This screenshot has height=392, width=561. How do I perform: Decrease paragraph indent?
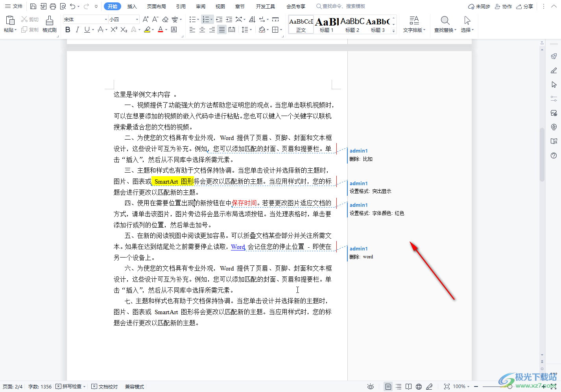pos(219,19)
